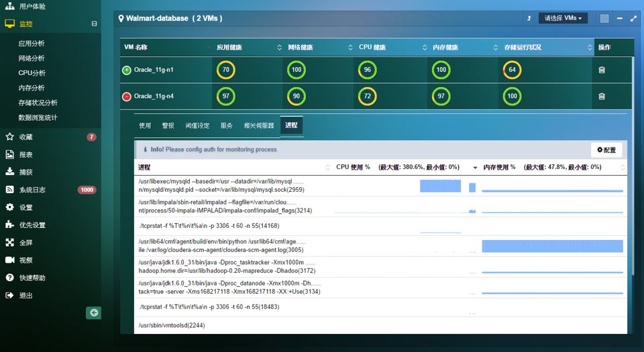This screenshot has width=644, height=352.
Task: Open 快速帮助 help icon
Action: 9,278
